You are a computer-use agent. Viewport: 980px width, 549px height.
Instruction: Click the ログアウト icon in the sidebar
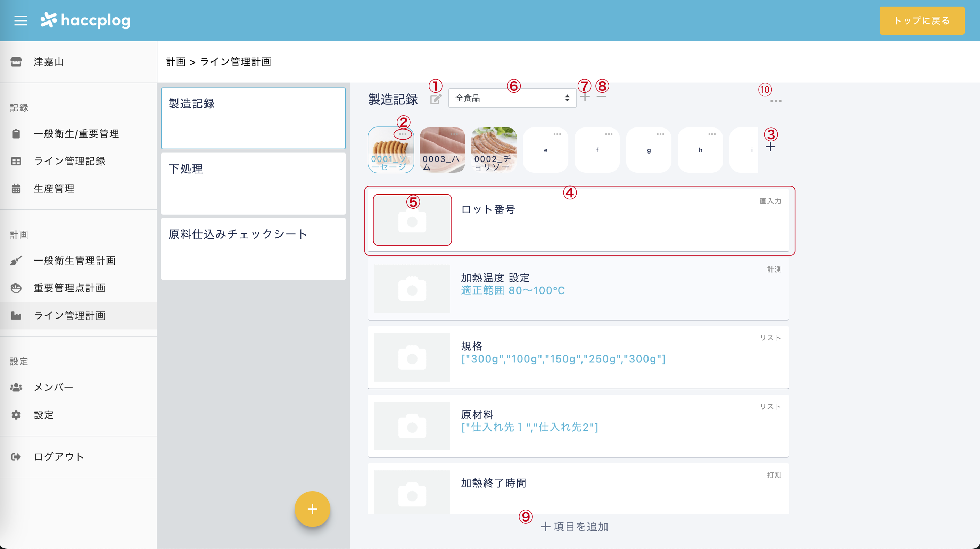pos(17,457)
